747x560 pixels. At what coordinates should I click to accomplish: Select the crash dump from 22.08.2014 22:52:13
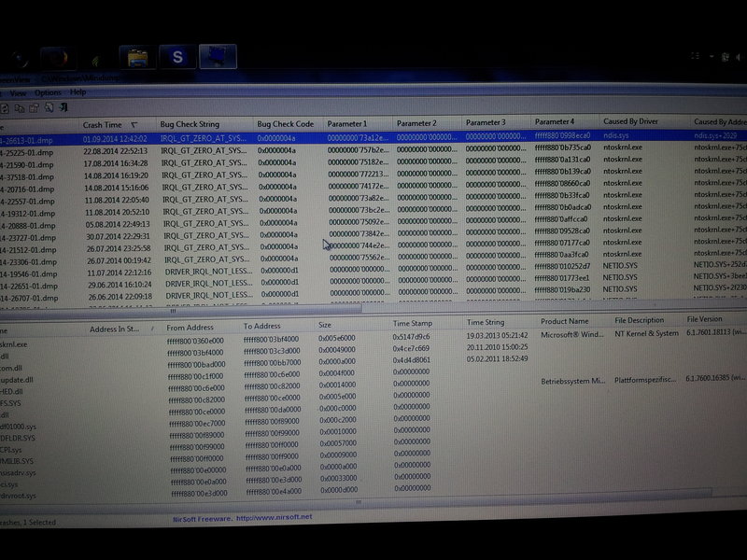click(115, 149)
